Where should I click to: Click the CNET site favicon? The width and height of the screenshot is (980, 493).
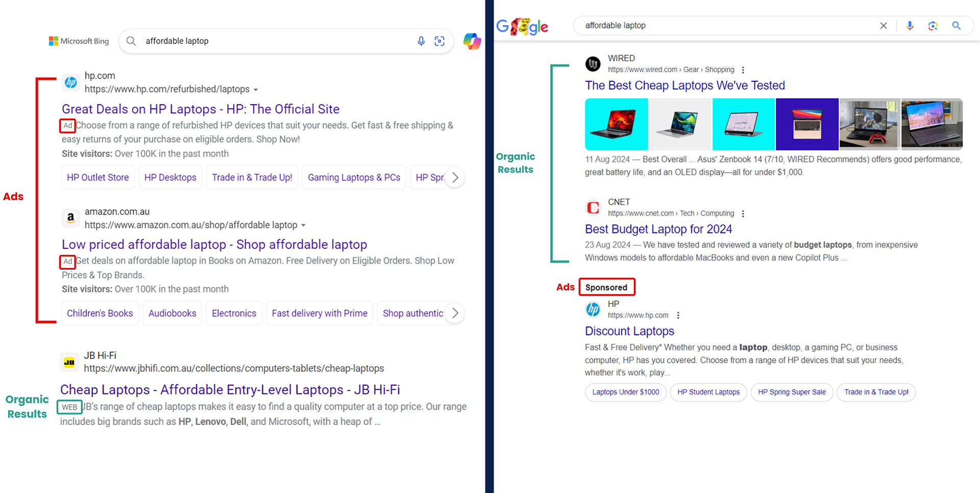(x=593, y=208)
